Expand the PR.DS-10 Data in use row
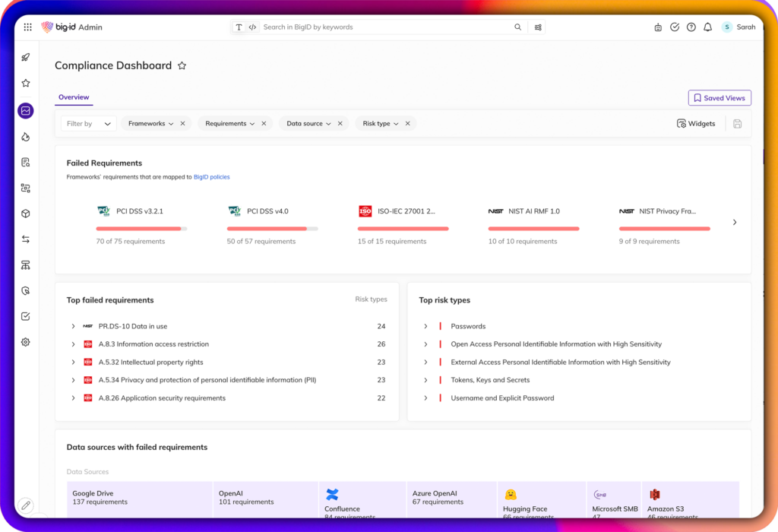Viewport: 778px width, 532px height. point(74,326)
